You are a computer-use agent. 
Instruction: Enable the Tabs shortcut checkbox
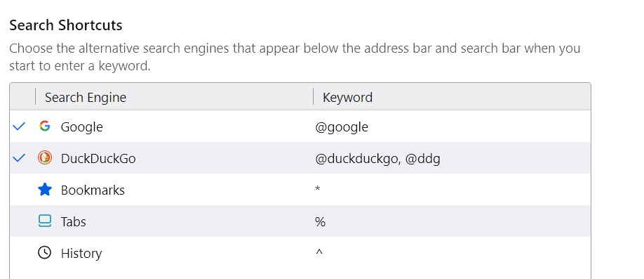(19, 221)
